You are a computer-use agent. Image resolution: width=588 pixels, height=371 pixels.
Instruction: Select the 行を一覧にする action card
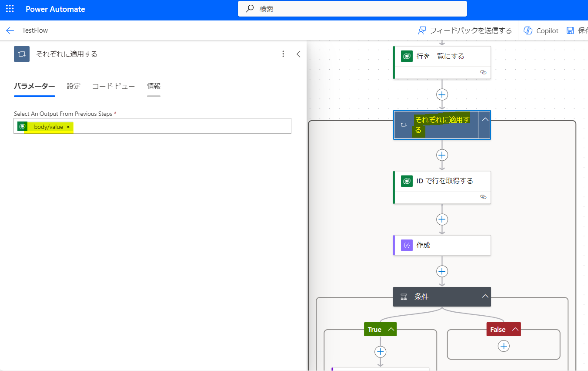click(x=442, y=62)
